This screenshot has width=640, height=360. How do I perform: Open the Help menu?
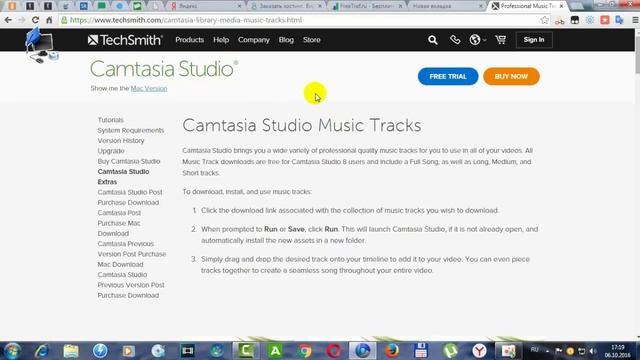pyautogui.click(x=221, y=40)
